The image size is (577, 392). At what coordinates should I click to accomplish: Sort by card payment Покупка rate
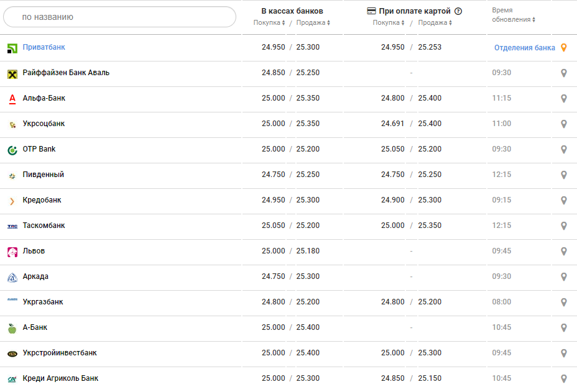click(x=389, y=23)
